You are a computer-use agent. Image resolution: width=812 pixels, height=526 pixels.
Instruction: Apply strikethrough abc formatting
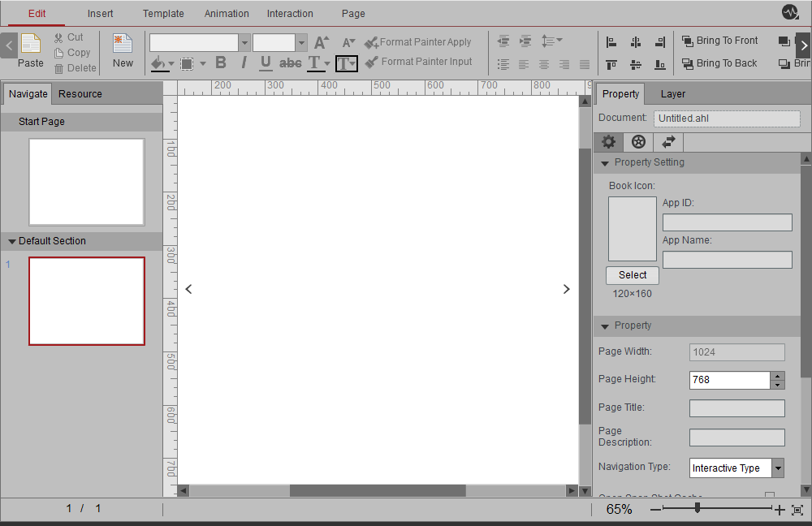pos(290,63)
